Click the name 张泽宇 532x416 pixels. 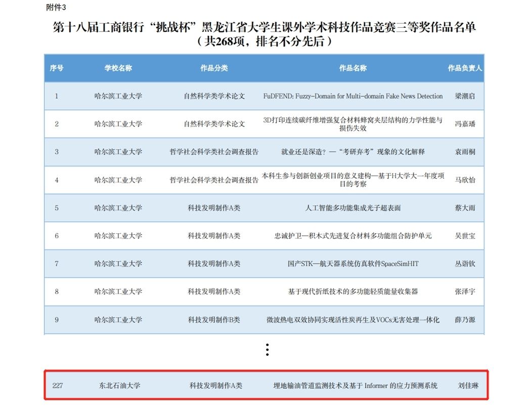[x=465, y=292]
